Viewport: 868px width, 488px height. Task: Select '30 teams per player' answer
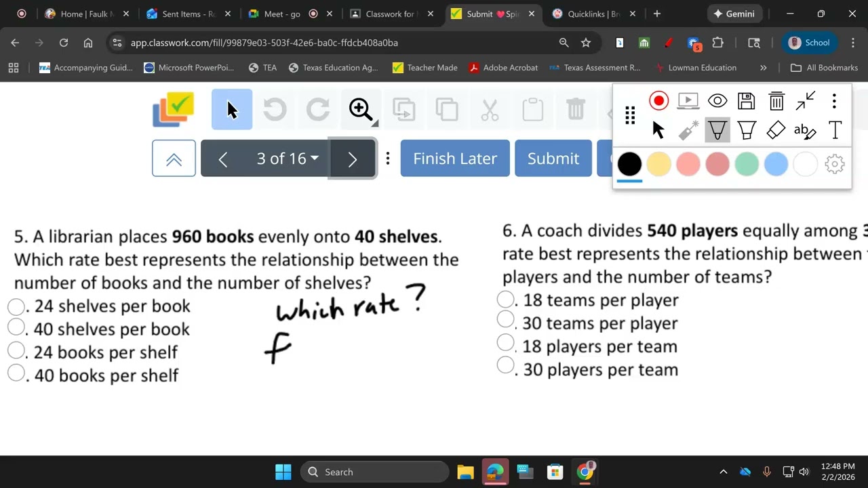(505, 319)
